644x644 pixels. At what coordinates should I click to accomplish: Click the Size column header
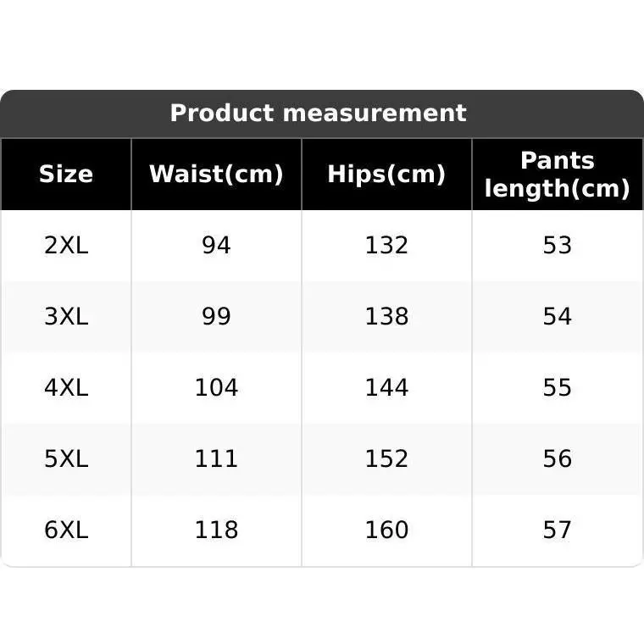[66, 175]
